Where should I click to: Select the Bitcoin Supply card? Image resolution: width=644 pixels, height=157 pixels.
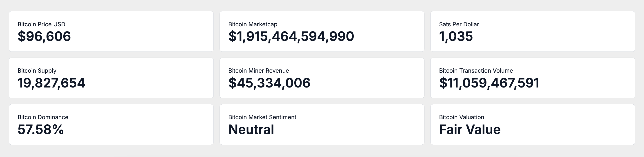pyautogui.click(x=111, y=78)
